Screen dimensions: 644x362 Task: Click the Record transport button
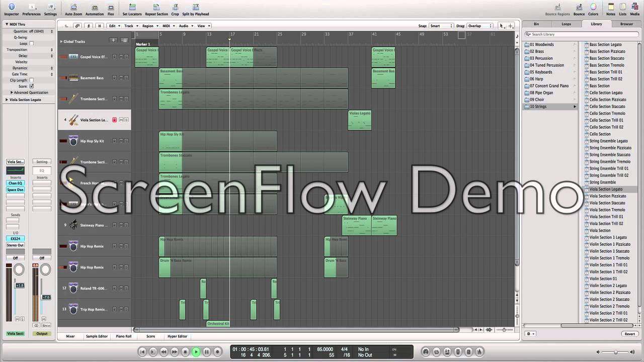(218, 352)
